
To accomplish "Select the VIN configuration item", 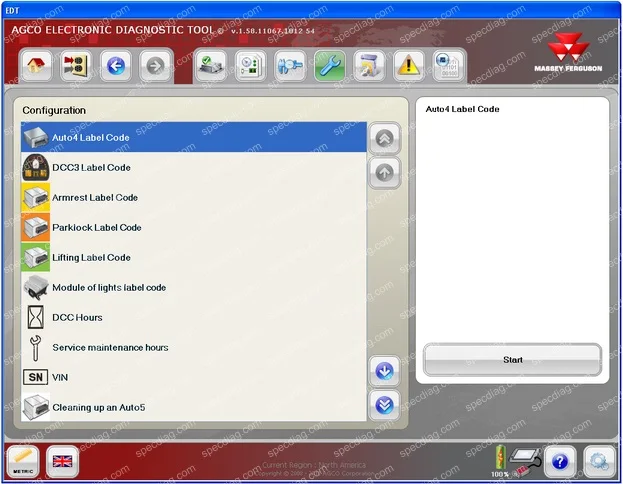I will [193, 377].
